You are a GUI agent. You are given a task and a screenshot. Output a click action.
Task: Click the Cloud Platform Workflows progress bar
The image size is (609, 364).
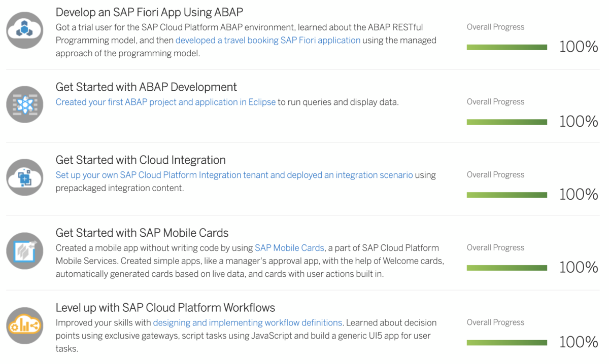pos(507,343)
